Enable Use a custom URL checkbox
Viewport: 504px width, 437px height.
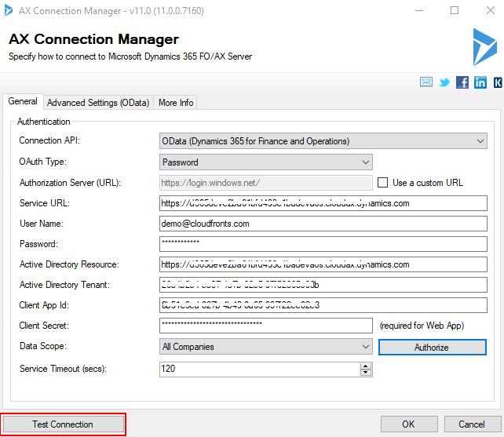(382, 183)
